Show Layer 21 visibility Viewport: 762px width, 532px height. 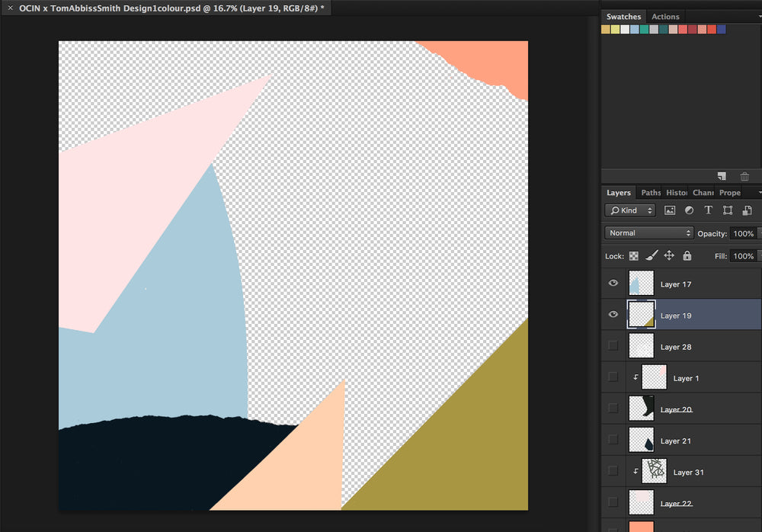click(613, 440)
